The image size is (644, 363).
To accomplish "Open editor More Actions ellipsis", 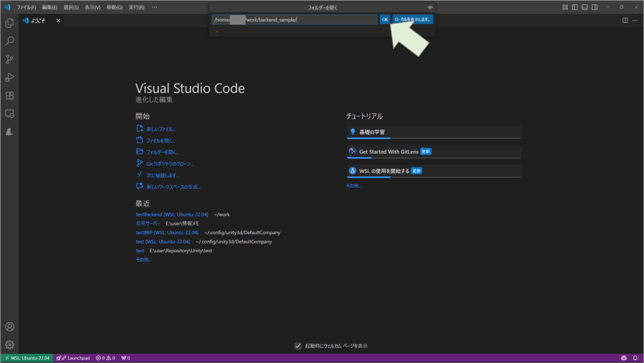I will coord(635,20).
